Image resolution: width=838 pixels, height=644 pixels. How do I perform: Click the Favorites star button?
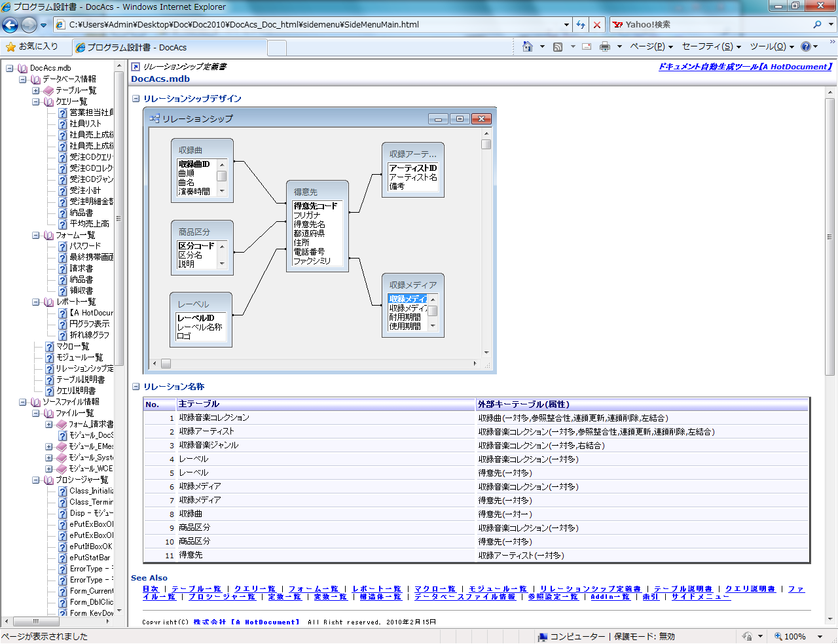pyautogui.click(x=31, y=46)
